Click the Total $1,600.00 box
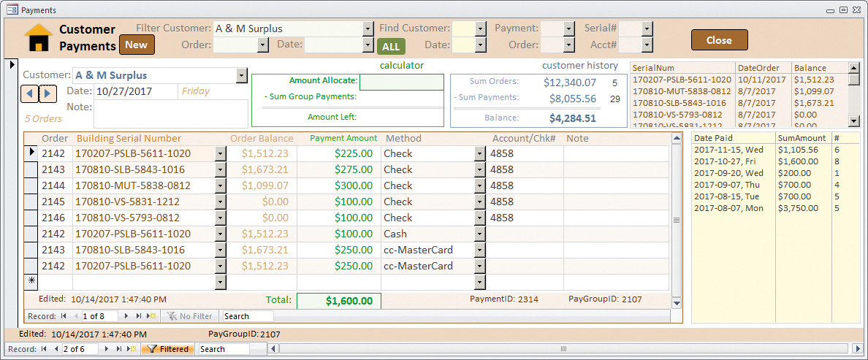This screenshot has height=360, width=868. point(339,301)
